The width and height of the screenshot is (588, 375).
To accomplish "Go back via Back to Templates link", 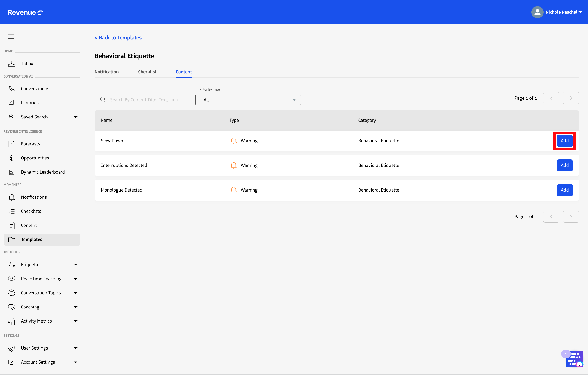I will pyautogui.click(x=118, y=38).
